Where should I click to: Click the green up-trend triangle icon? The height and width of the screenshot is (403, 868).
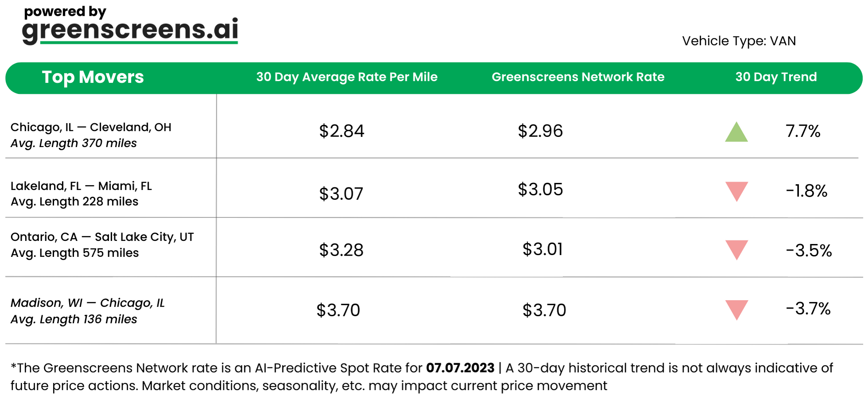[x=736, y=132]
